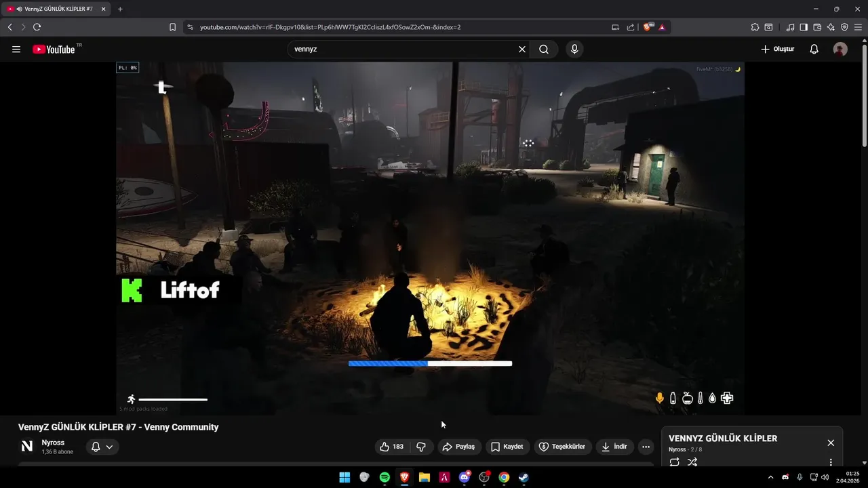Screen dimensions: 868x488
Task: Like the video with thumbs up
Action: (392, 447)
